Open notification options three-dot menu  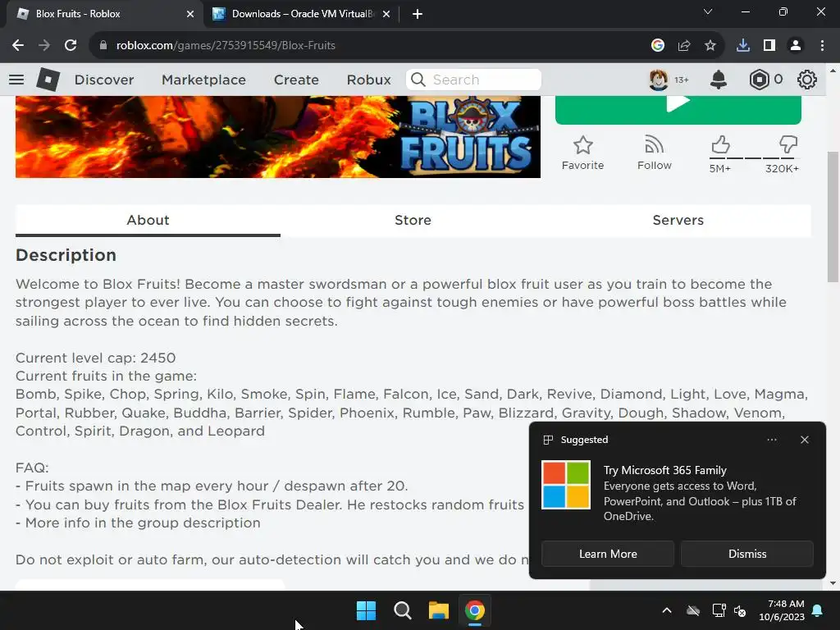(772, 440)
